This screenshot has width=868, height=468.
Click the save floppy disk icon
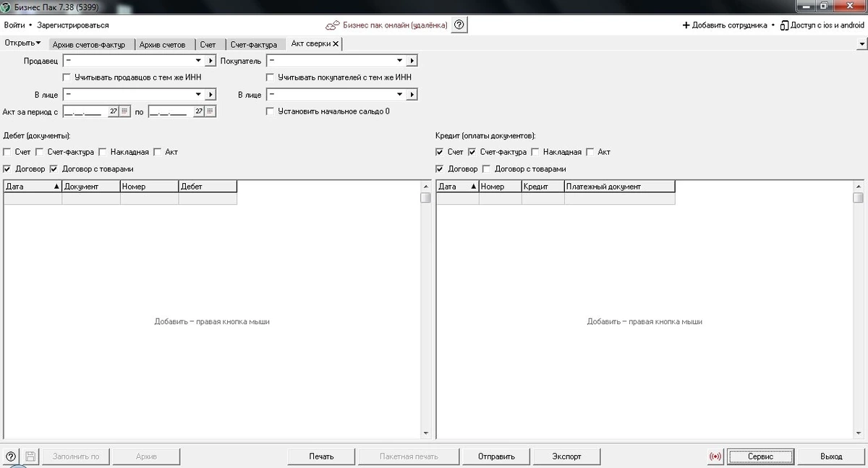[30, 456]
